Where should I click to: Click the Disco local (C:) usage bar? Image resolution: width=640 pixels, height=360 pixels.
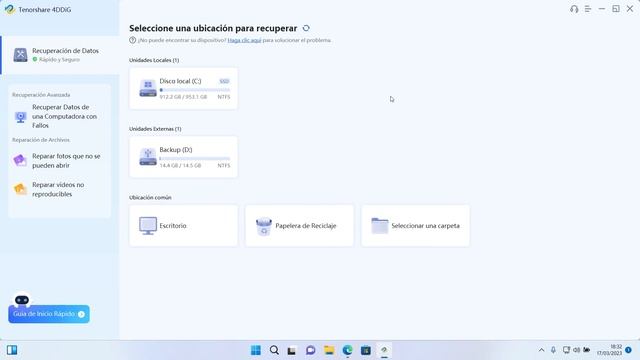(x=195, y=90)
